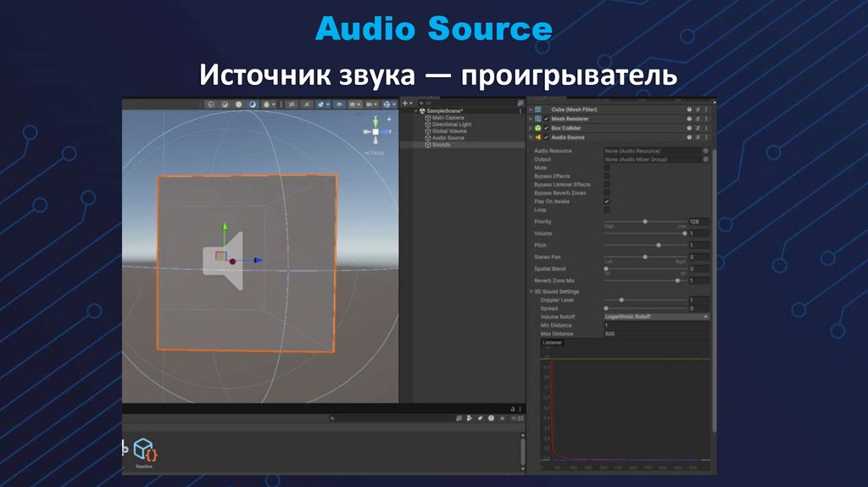Expand Mesh Renderer component
The height and width of the screenshot is (487, 868).
(x=531, y=119)
